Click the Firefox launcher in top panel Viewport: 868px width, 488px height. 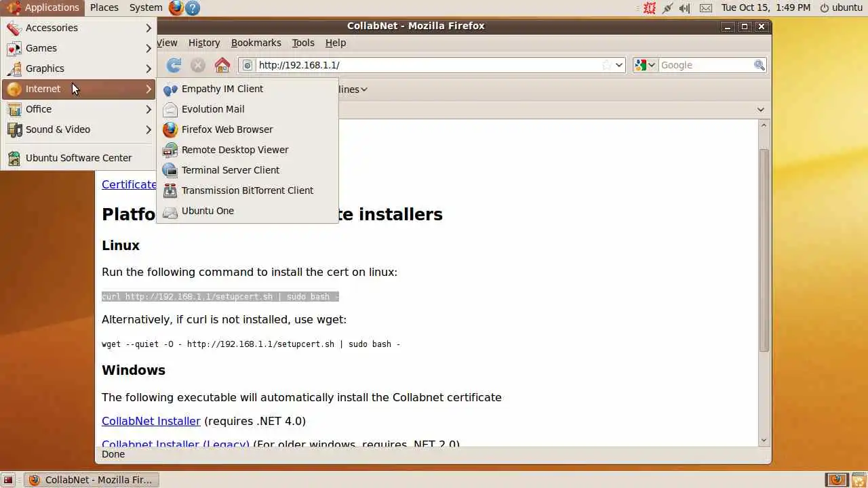[x=176, y=7]
